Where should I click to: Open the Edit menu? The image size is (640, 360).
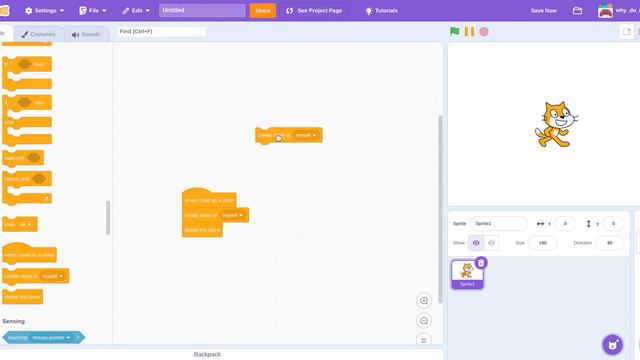click(x=136, y=11)
